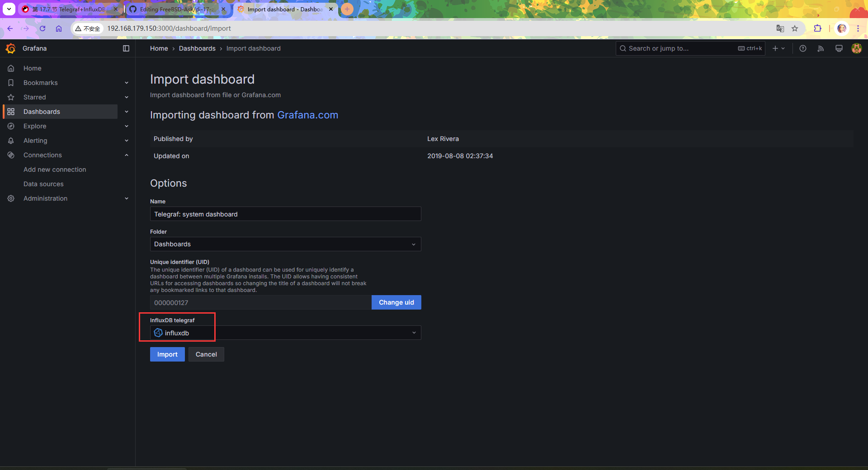
Task: Expand the Starred section chevron
Action: click(127, 97)
